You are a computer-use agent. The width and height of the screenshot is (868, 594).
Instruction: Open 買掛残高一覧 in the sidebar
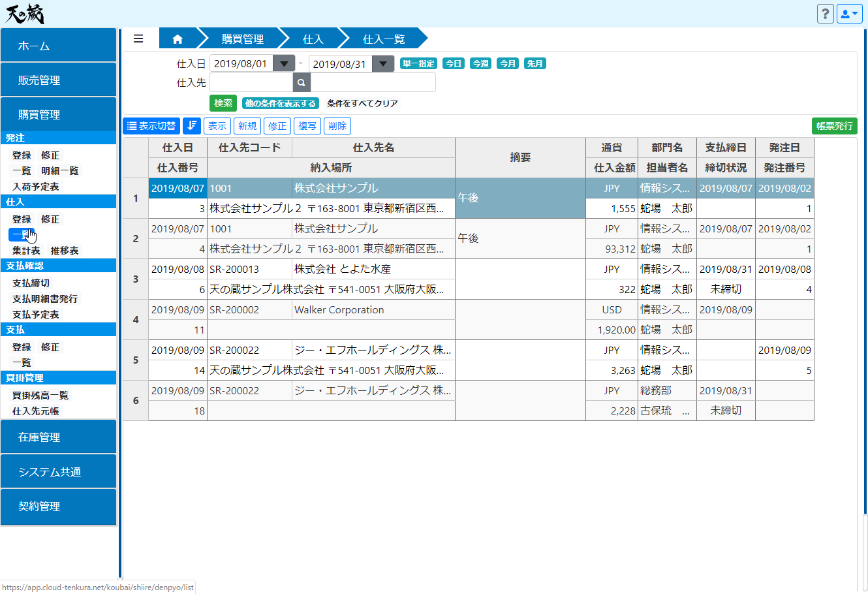click(40, 396)
